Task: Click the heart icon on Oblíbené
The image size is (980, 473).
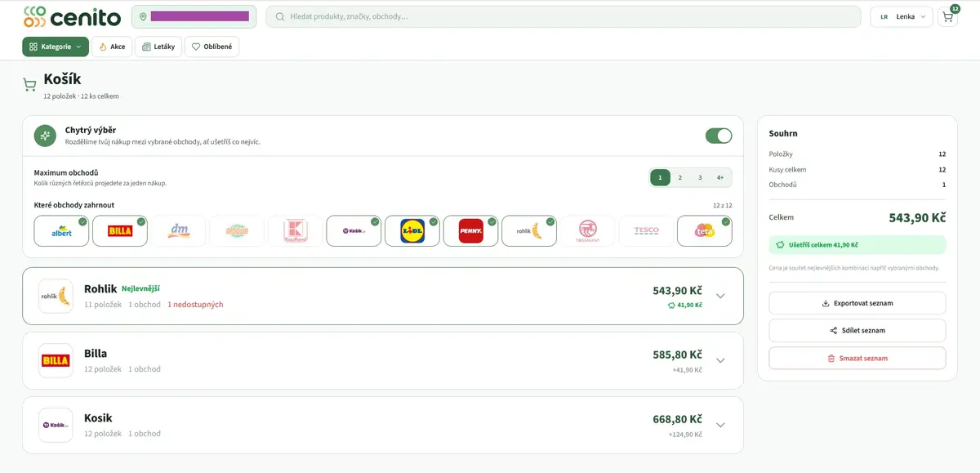Action: [196, 47]
